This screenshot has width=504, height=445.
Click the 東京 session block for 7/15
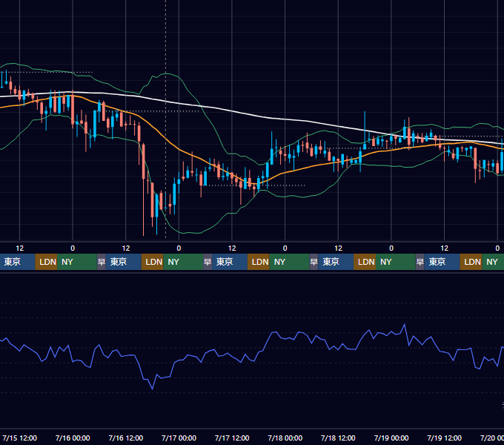[17, 262]
